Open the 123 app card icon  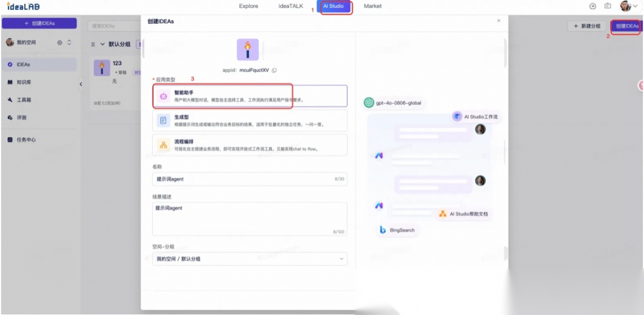tap(102, 68)
